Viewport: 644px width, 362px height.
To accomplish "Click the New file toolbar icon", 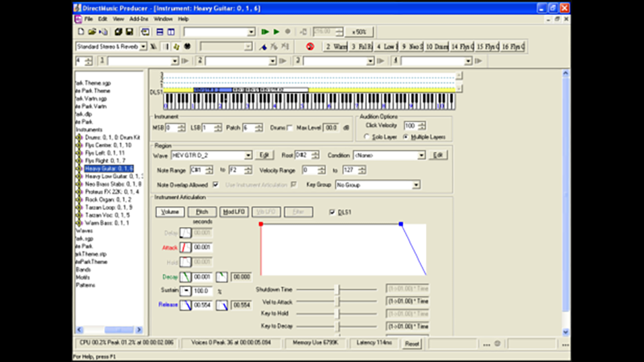I will click(x=81, y=32).
